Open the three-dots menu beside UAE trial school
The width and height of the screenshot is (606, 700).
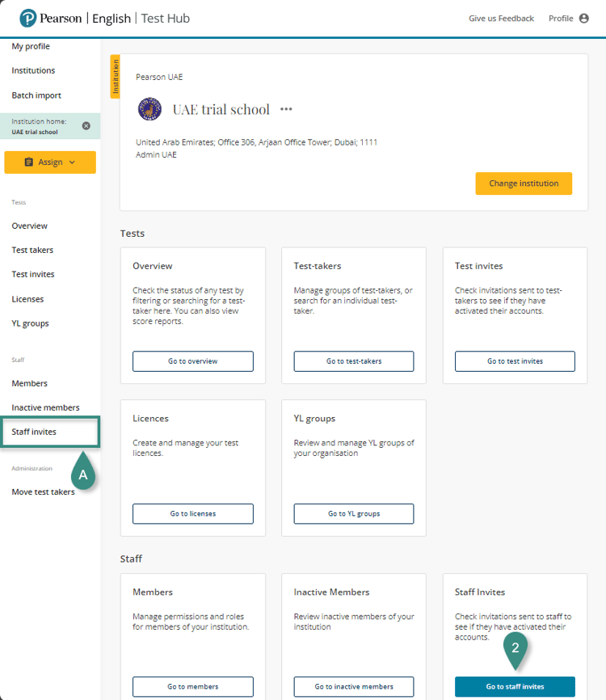point(286,109)
